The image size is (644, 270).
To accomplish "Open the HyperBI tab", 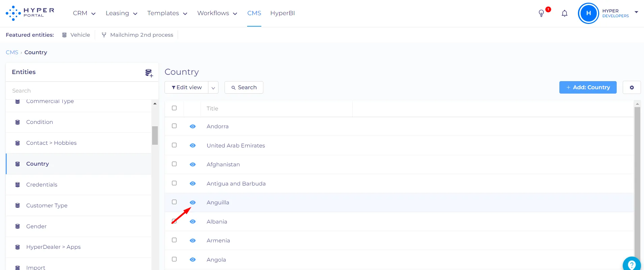I will 283,13.
